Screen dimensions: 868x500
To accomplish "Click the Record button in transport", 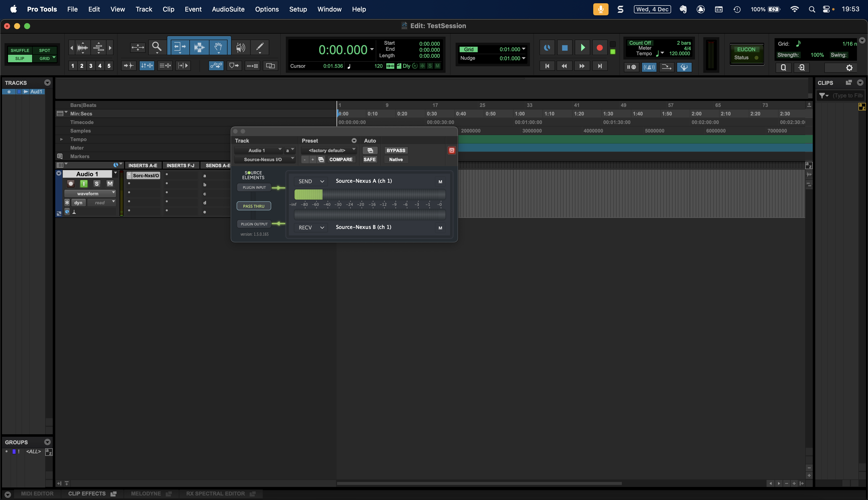I will pos(600,48).
